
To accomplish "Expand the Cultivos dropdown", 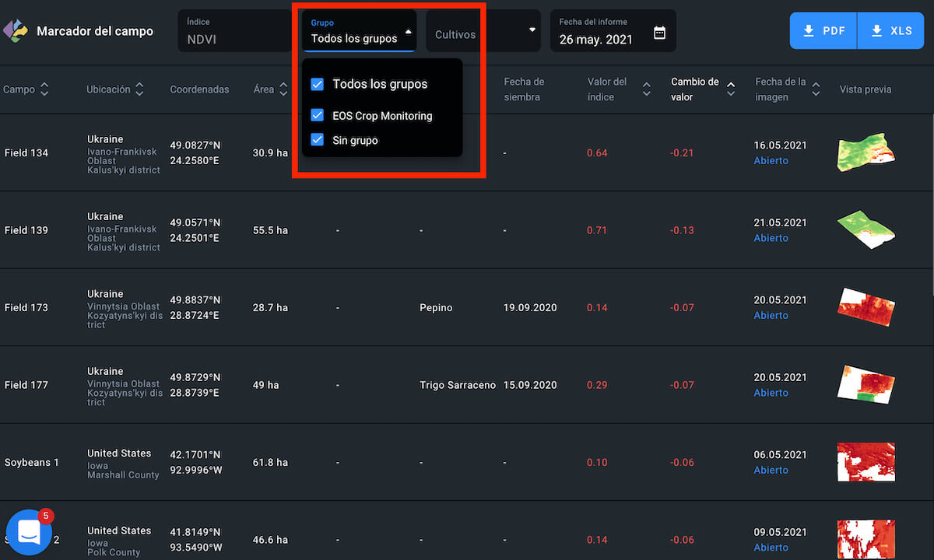I will (532, 30).
